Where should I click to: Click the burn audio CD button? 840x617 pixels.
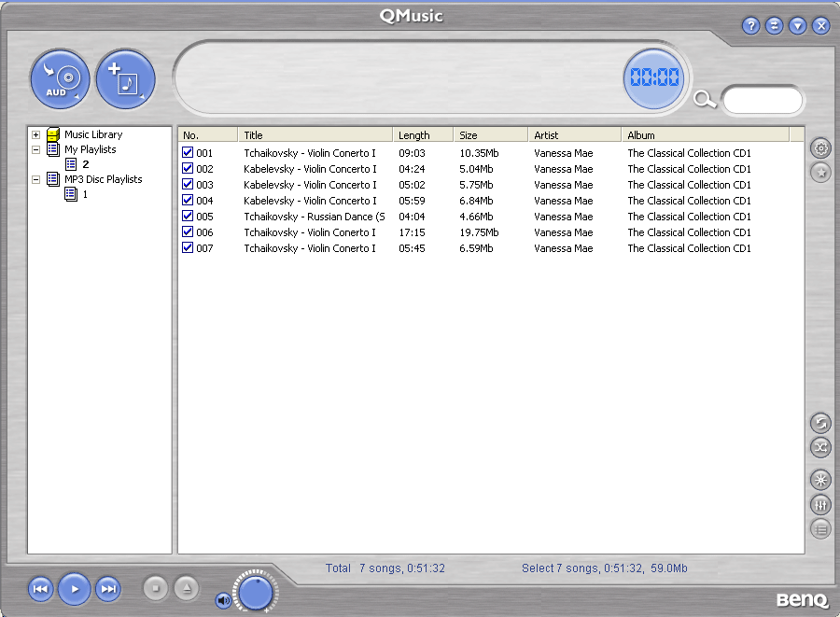point(60,79)
